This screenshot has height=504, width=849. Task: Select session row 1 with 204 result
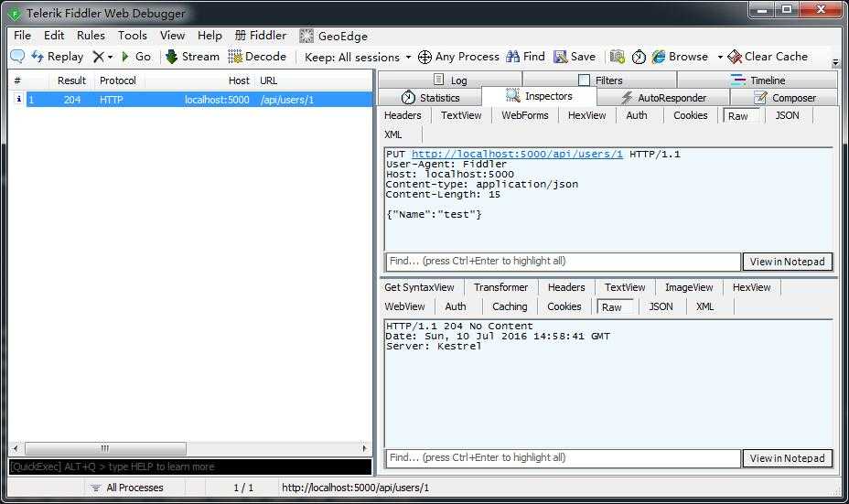click(x=192, y=100)
